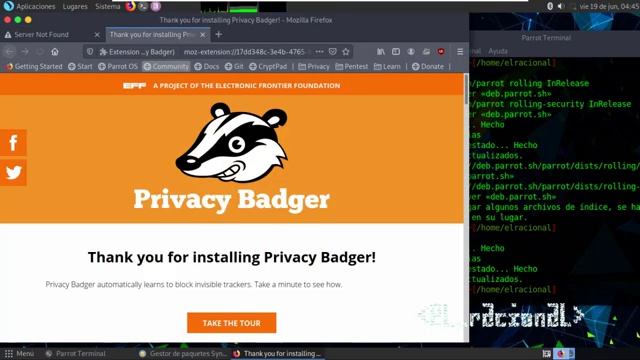This screenshot has width=640, height=360.
Task: Click the forward navigation arrow
Action: pyautogui.click(x=25, y=52)
